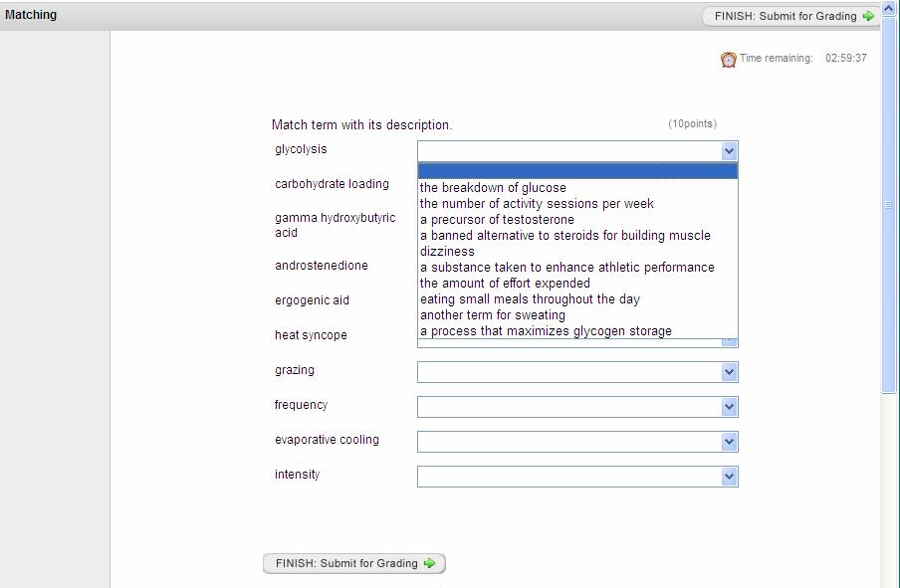This screenshot has height=588, width=900.
Task: Expand the grazing answer dropdown
Action: click(729, 372)
